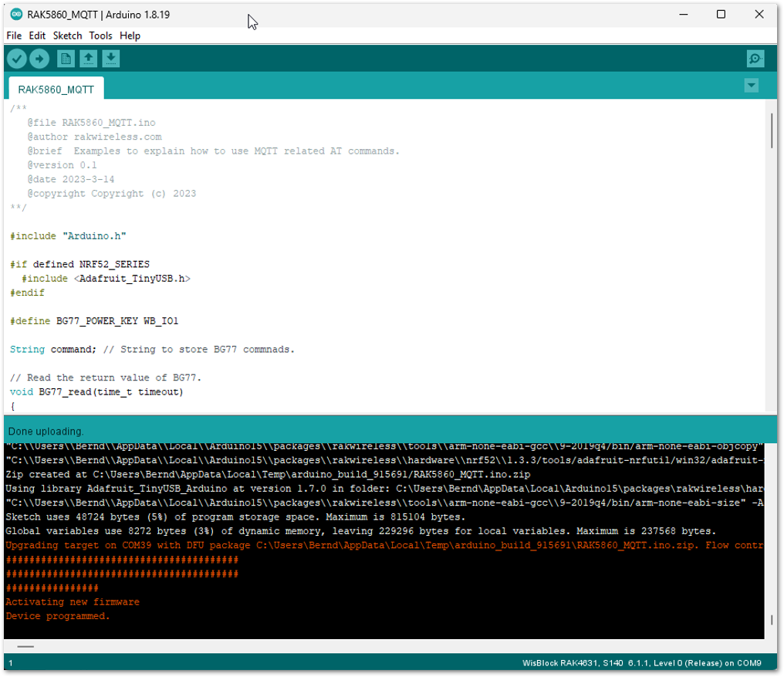The width and height of the screenshot is (784, 677).
Task: Minimize the Arduino IDE window
Action: (x=684, y=15)
